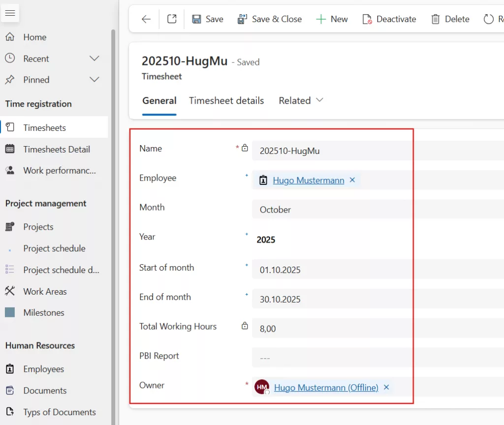This screenshot has width=504, height=425.
Task: Switch to Timesheet details tab
Action: 226,100
